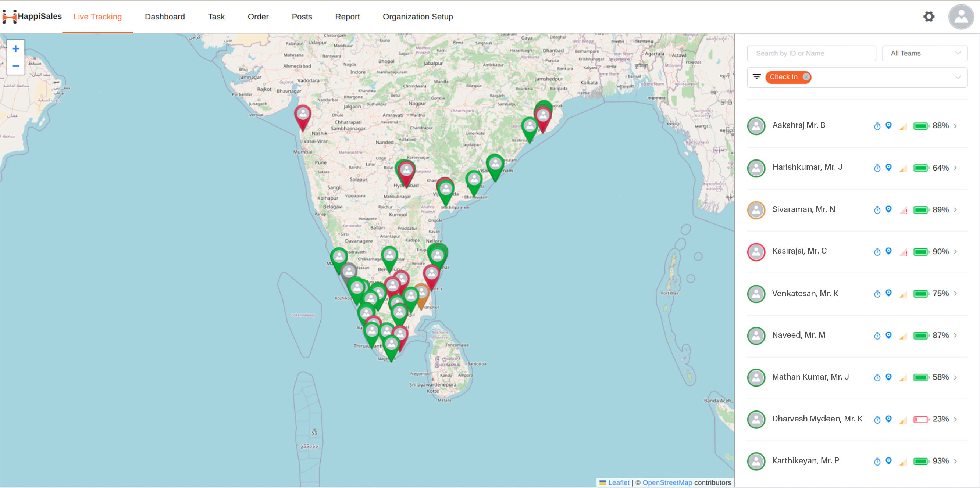Click location pin icon for Kasirajai, Mr. C

coord(889,251)
